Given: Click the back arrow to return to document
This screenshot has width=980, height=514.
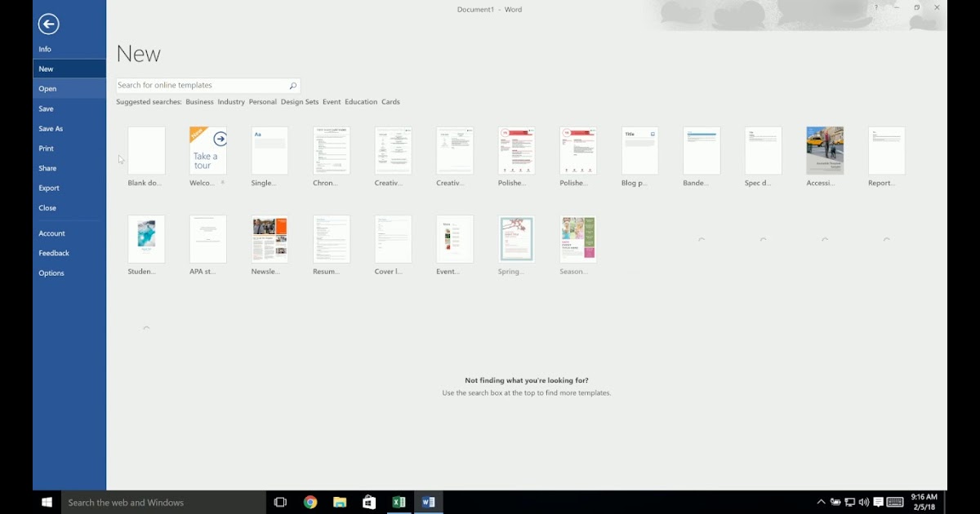Looking at the screenshot, I should [x=48, y=24].
